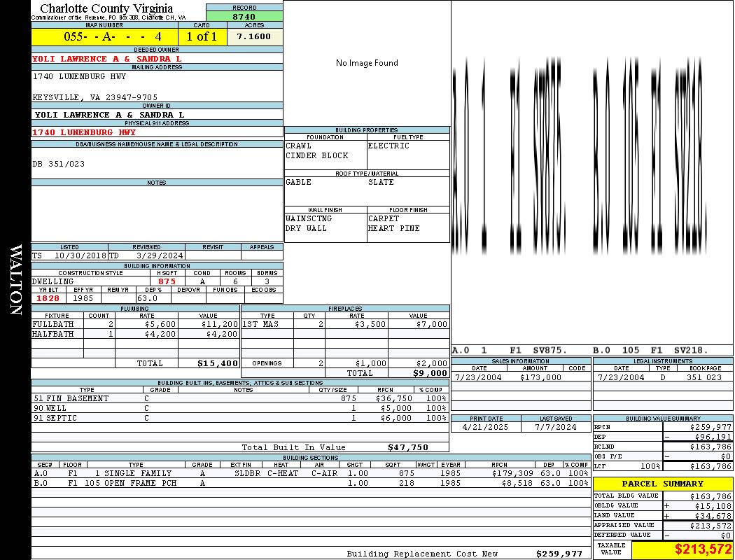Click the No Image Found placeholder
Image resolution: width=735 pixels, height=560 pixels.
(x=367, y=63)
